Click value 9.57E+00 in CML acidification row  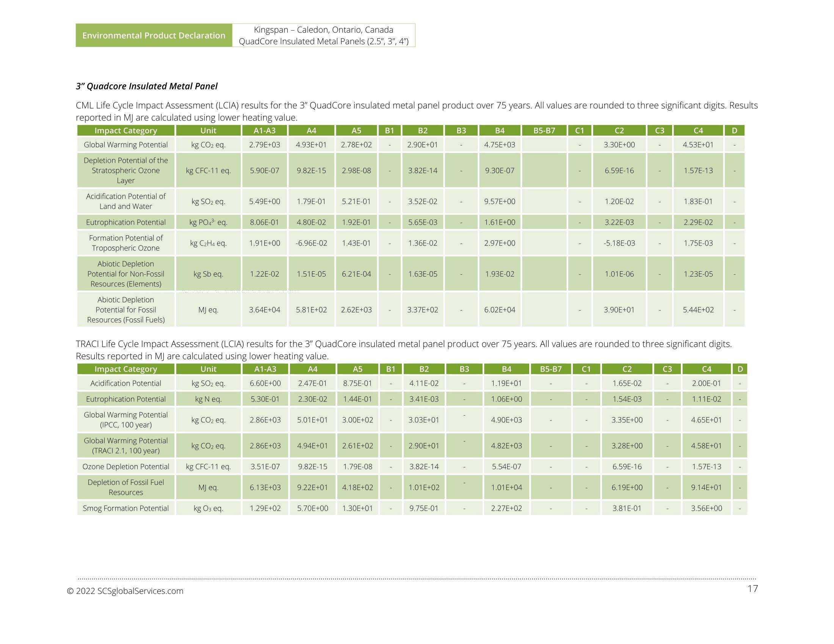point(500,202)
